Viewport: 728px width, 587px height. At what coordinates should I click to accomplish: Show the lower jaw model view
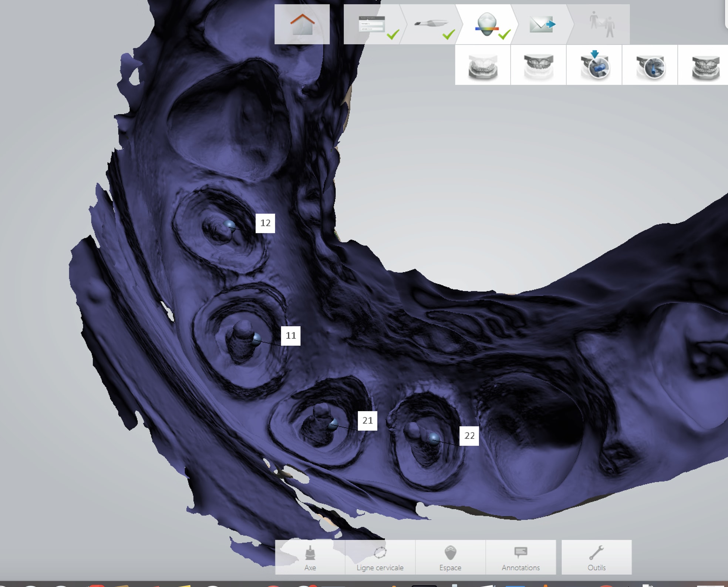482,65
